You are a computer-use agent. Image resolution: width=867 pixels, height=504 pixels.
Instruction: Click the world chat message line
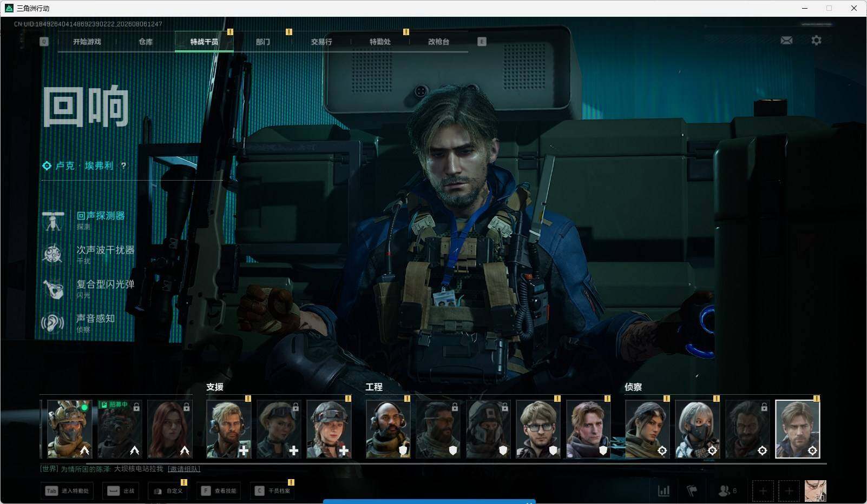[x=120, y=469]
